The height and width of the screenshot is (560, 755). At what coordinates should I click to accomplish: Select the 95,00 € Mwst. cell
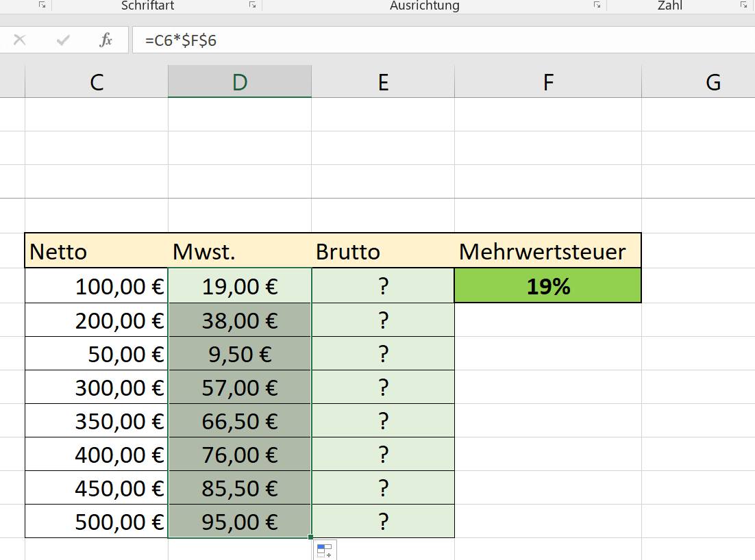240,521
